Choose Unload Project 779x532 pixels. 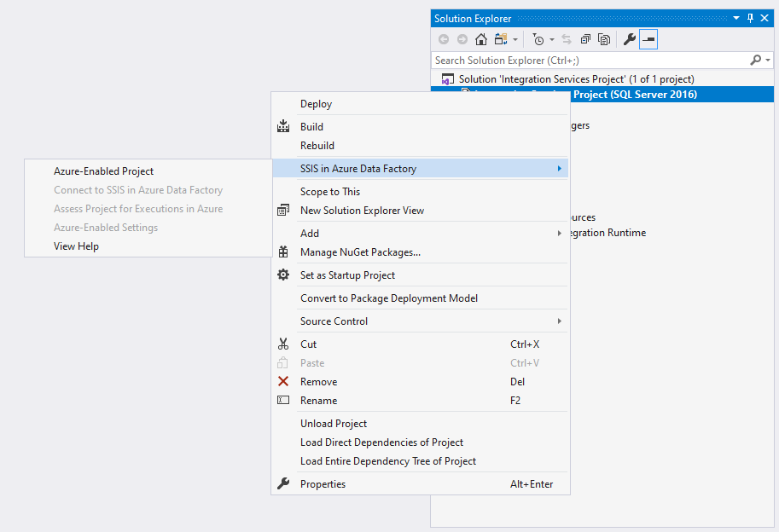click(x=420, y=424)
